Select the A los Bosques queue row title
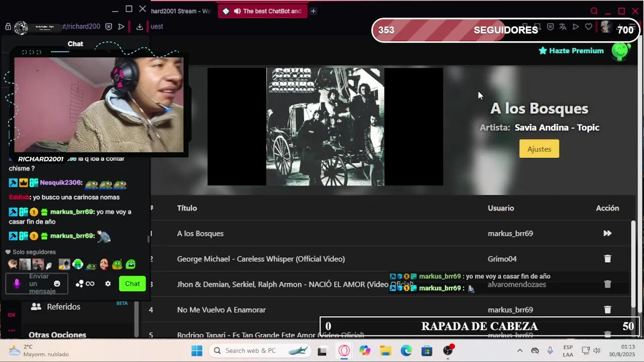Image resolution: width=644 pixels, height=362 pixels. 200,233
